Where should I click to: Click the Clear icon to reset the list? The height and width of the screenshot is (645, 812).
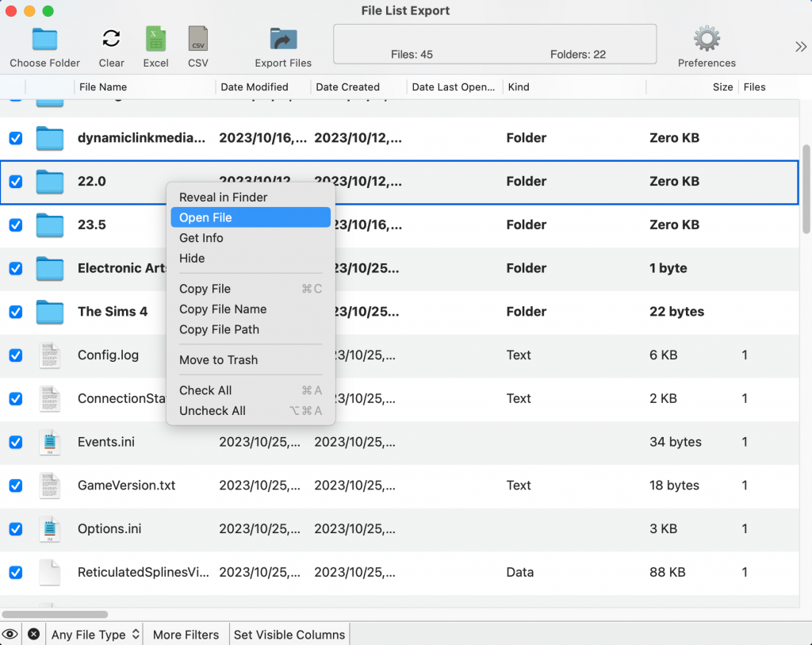pyautogui.click(x=111, y=39)
